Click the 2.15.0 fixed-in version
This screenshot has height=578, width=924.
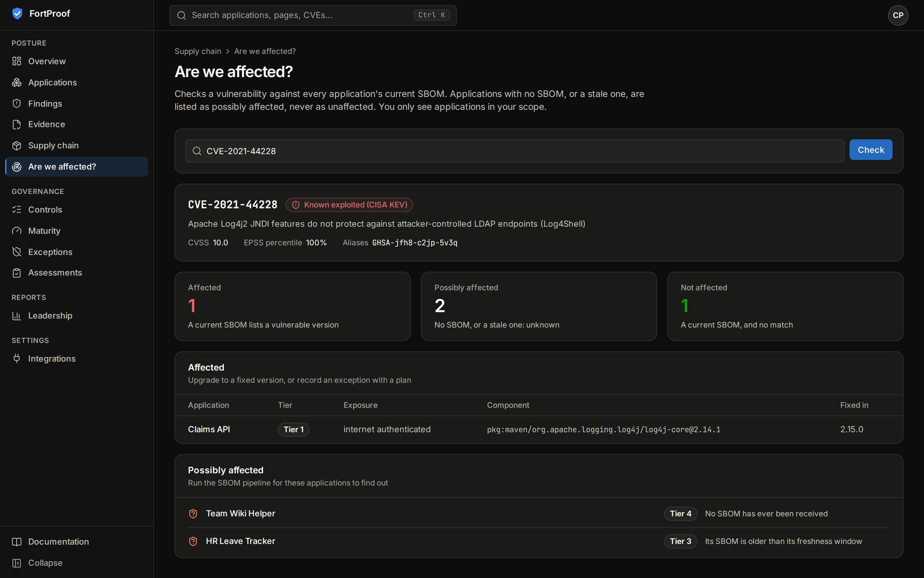click(851, 429)
